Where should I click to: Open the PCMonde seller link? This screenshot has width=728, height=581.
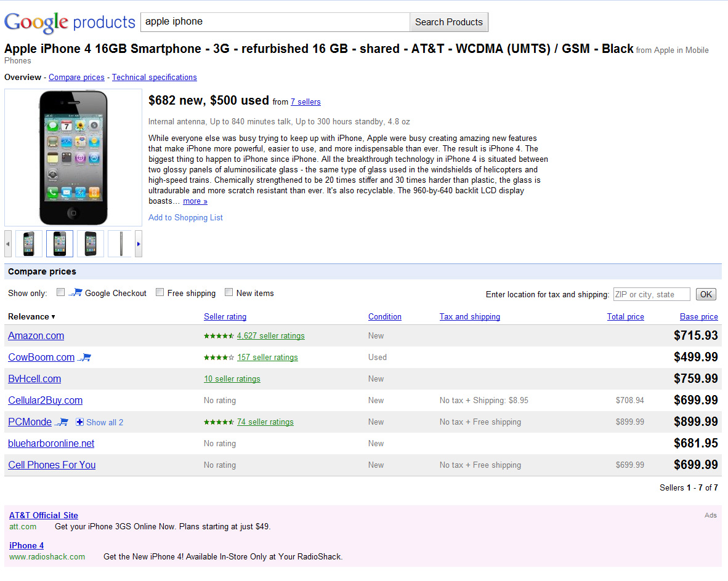(30, 422)
